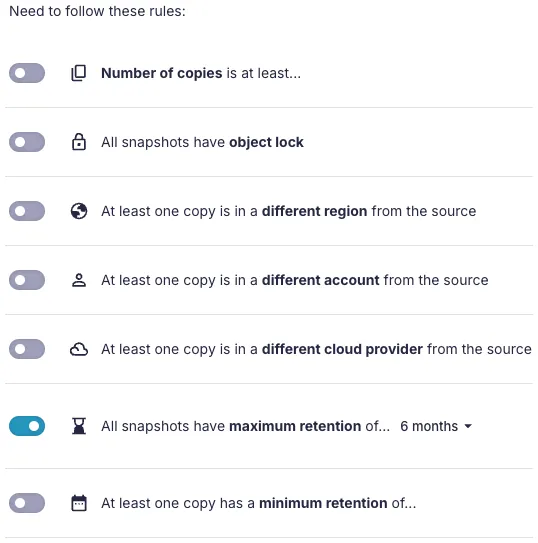This screenshot has width=538, height=543.
Task: Enable the different region rule toggle
Action: [x=27, y=211]
